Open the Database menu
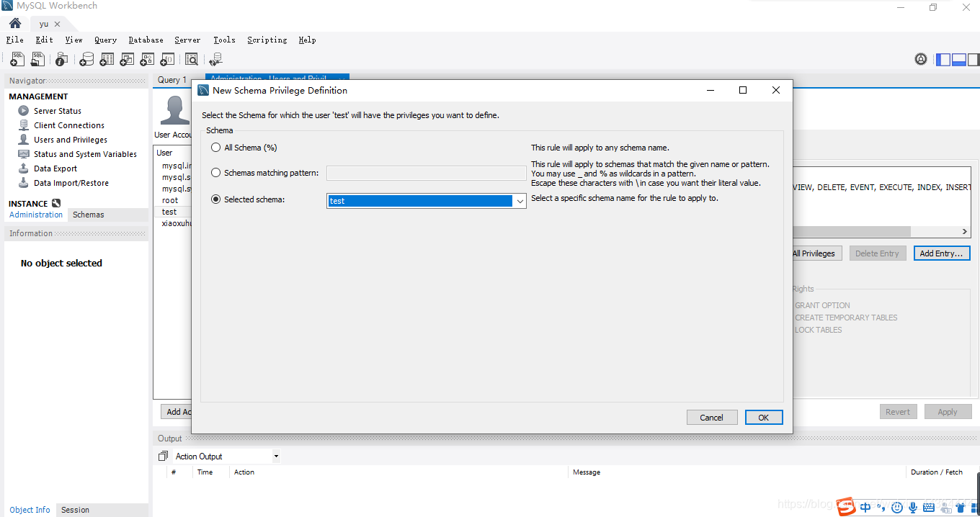Screen dimensions: 980x517 point(146,40)
